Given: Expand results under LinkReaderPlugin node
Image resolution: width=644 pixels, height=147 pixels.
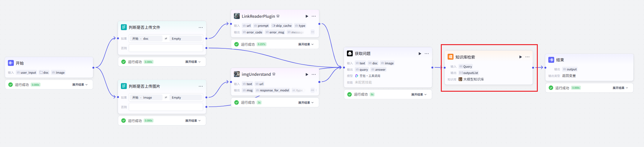Looking at the screenshot, I should tap(305, 44).
